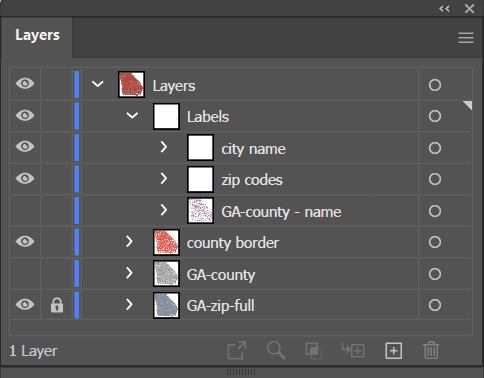Viewport: 484px width, 378px height.
Task: Click the layer color bar of Layers
Action: point(77,84)
